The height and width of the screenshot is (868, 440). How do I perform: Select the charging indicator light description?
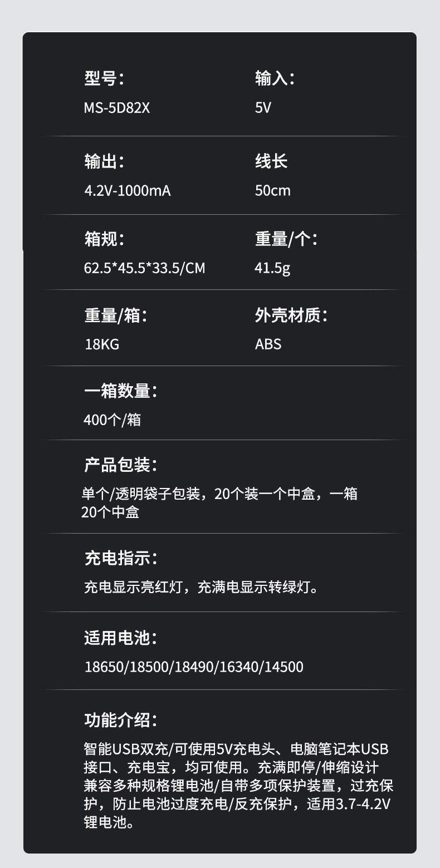tap(202, 587)
